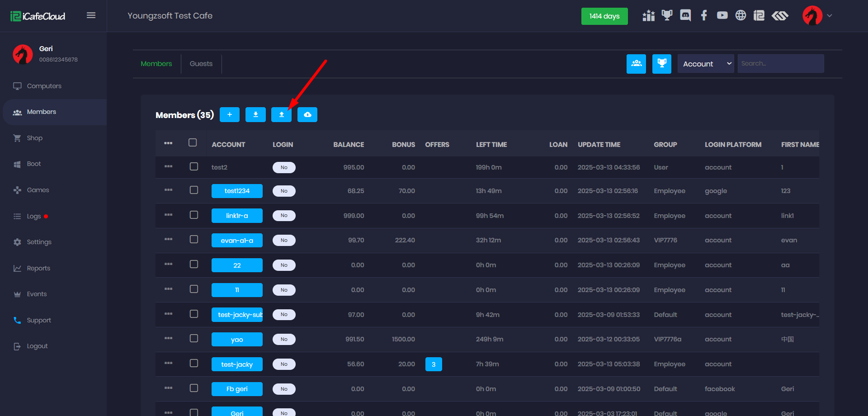Open the YouTube icon in header
Image resolution: width=868 pixels, height=416 pixels.
tap(722, 16)
